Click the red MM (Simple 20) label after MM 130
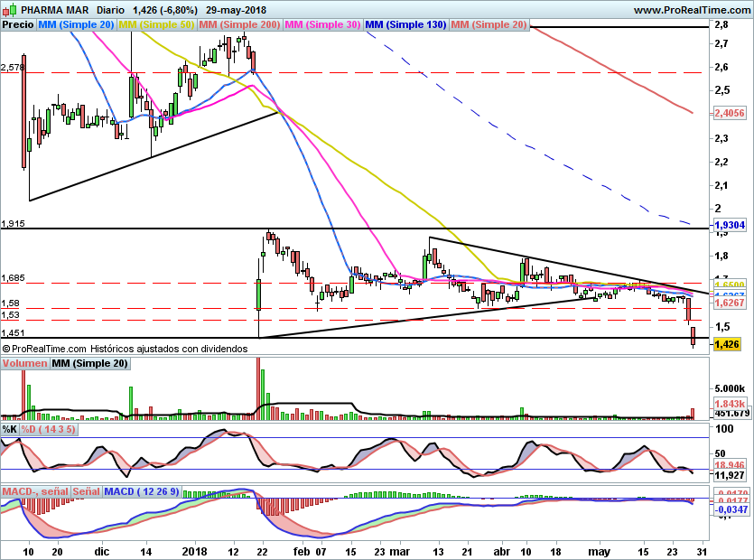The image size is (754, 560). coord(489,24)
